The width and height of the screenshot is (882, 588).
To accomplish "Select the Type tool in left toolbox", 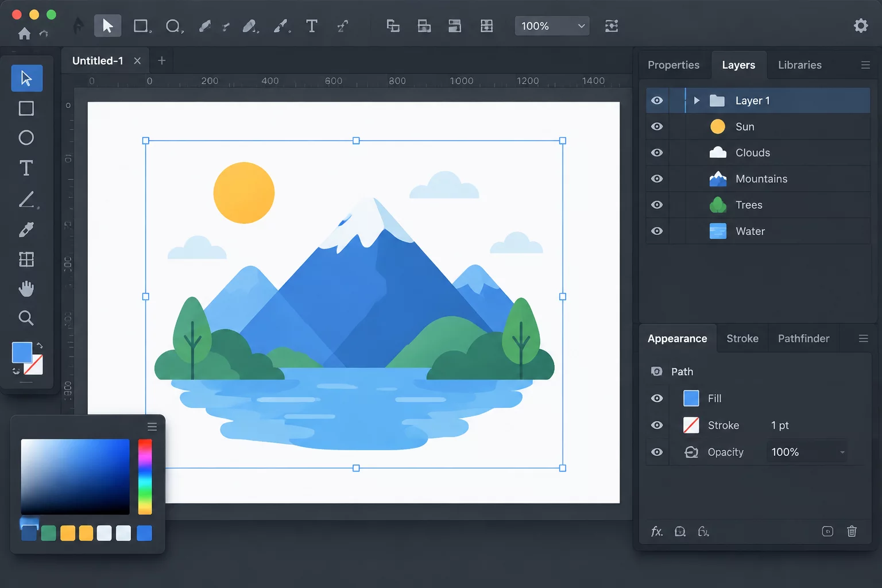I will [26, 168].
